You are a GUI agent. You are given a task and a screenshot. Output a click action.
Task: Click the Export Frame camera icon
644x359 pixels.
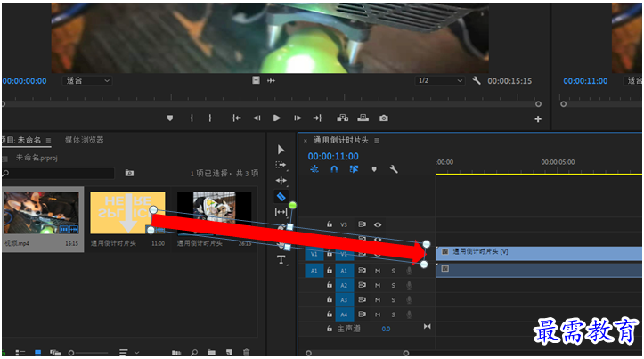coord(384,118)
